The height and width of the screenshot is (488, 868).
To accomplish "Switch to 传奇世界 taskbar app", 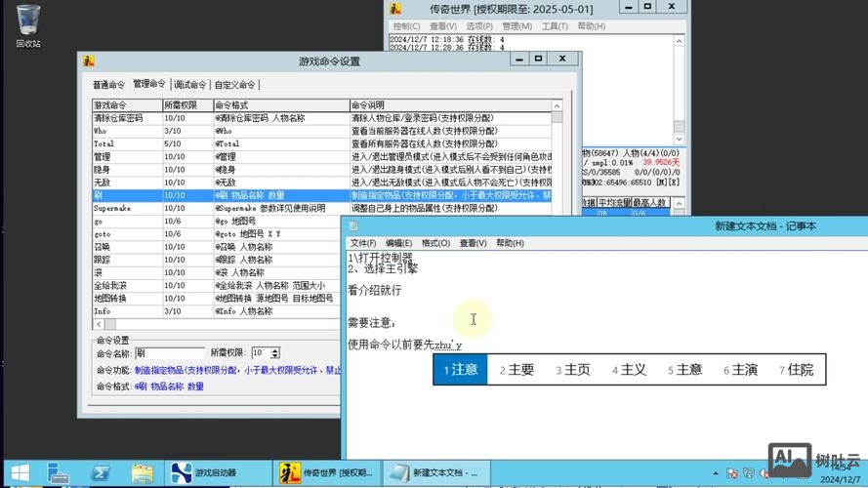I will [325, 473].
